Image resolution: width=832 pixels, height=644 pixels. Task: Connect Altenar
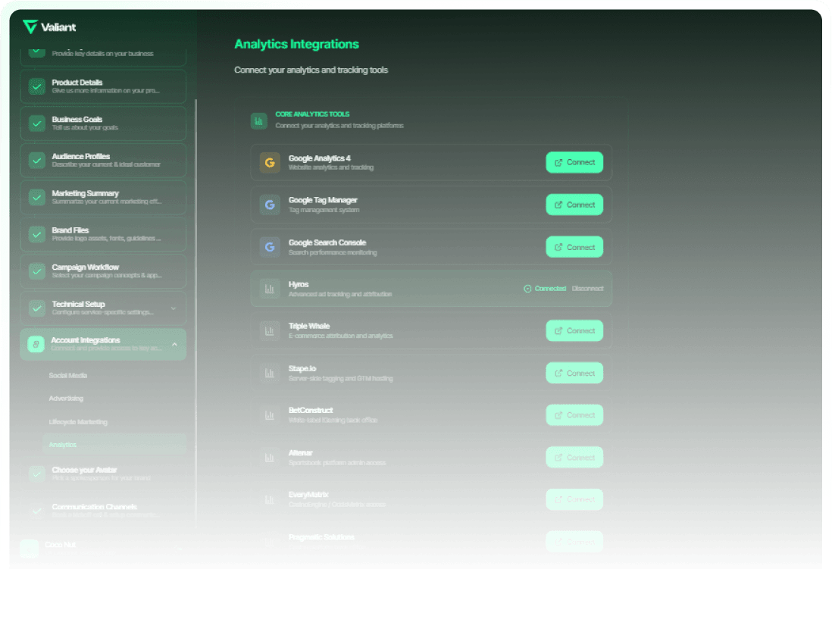(x=574, y=458)
